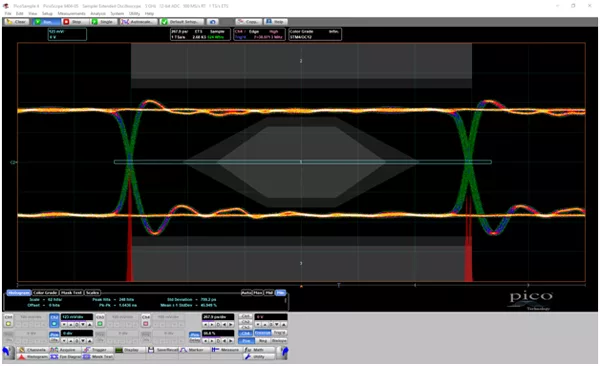Screen dimensions: 600x366
Task: Stop acquisition with the red Stop button
Action: point(75,22)
